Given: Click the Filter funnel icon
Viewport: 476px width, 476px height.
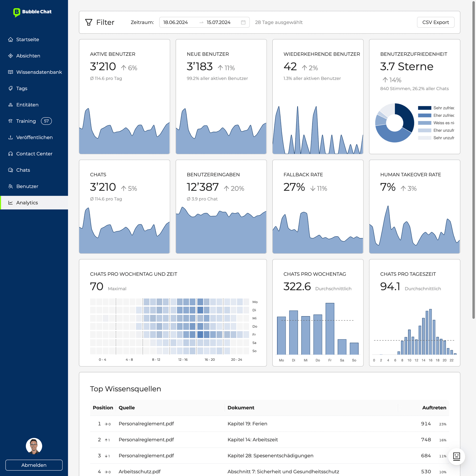Looking at the screenshot, I should [x=89, y=22].
